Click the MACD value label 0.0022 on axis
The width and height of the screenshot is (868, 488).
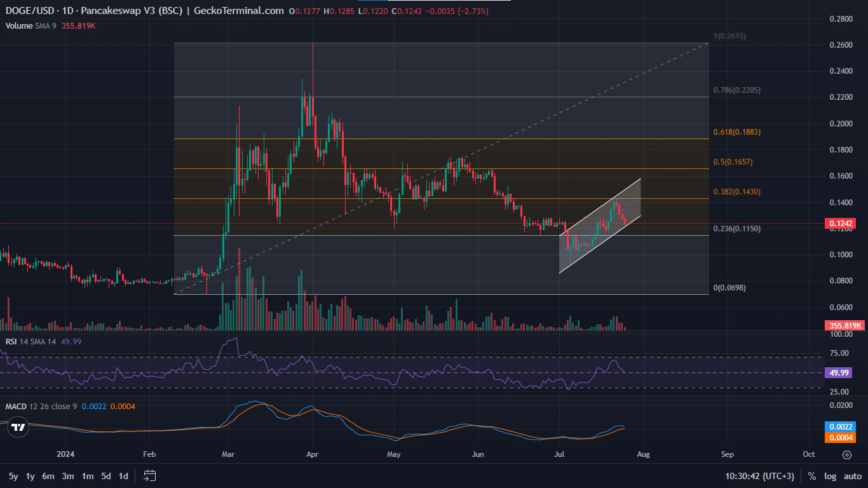click(x=840, y=427)
